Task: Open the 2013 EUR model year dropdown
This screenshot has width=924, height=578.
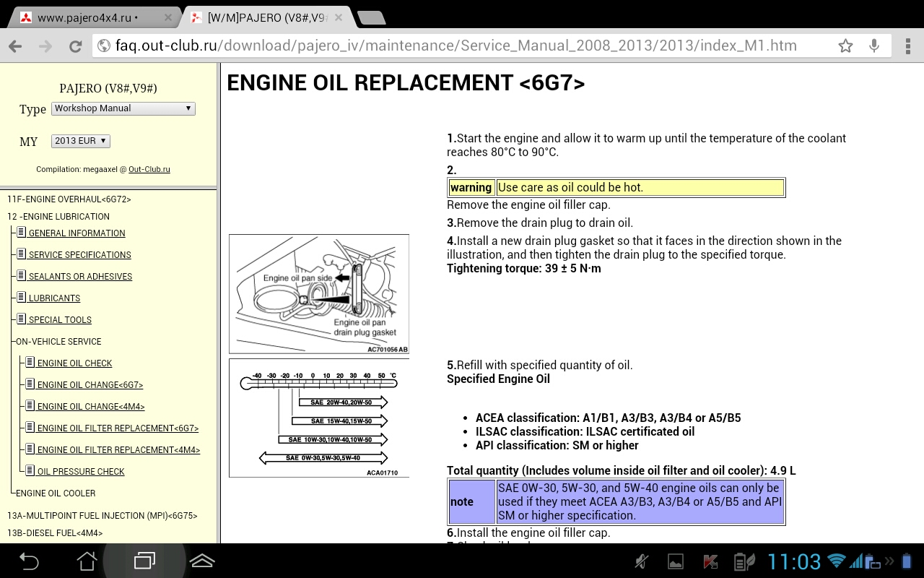Action: pyautogui.click(x=80, y=141)
